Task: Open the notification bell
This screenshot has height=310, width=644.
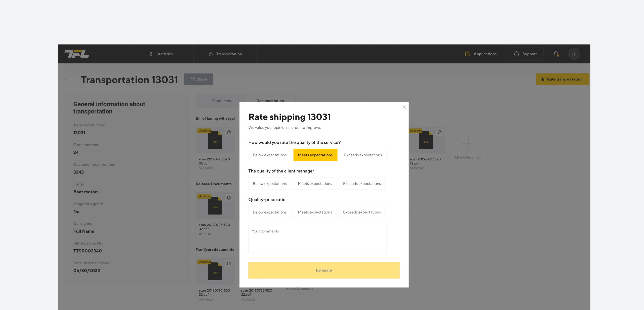Action: (556, 54)
